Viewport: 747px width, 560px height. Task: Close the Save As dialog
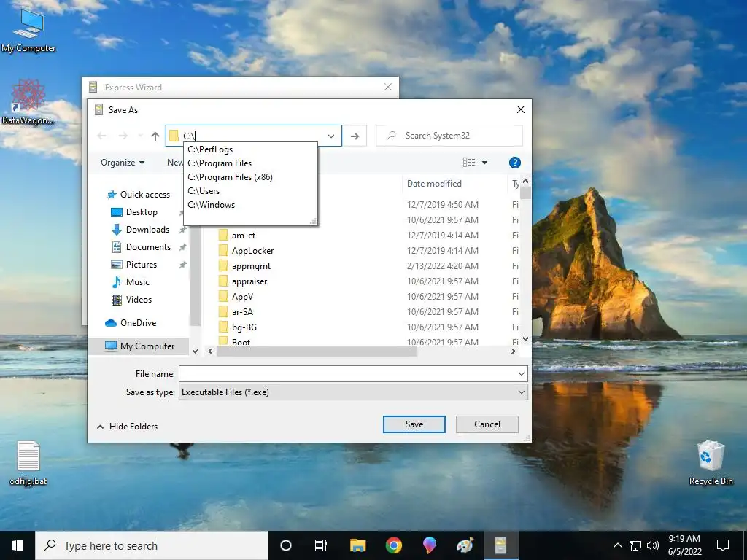pos(521,110)
